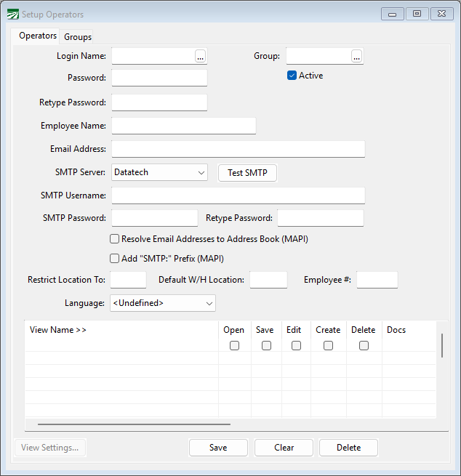Click the Login Name browse ellipsis button

pyautogui.click(x=201, y=56)
